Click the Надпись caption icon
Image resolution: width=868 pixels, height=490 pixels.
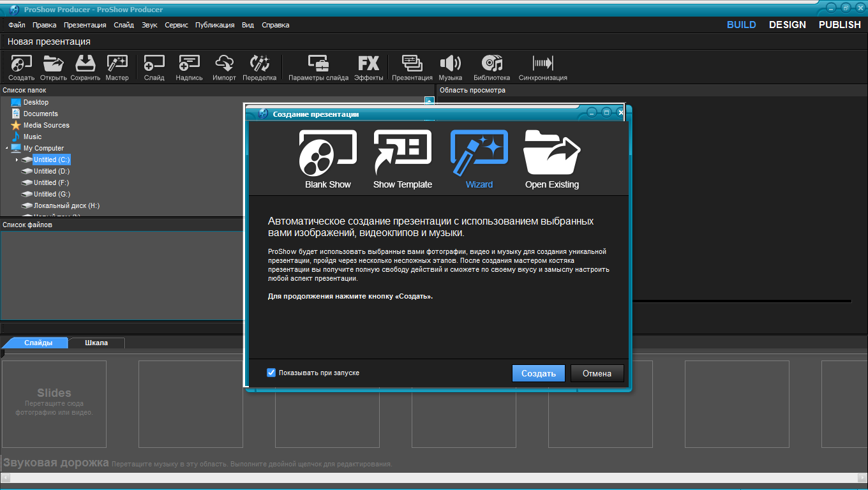point(189,68)
